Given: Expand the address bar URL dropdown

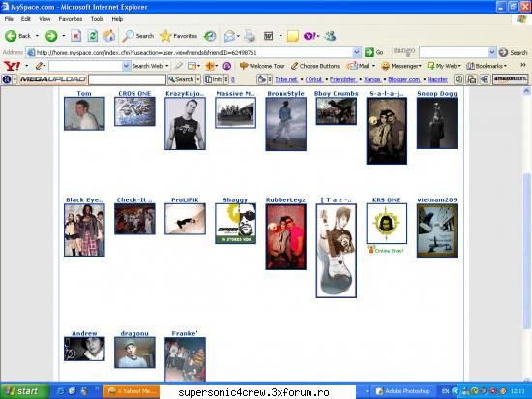Looking at the screenshot, I should [356, 52].
